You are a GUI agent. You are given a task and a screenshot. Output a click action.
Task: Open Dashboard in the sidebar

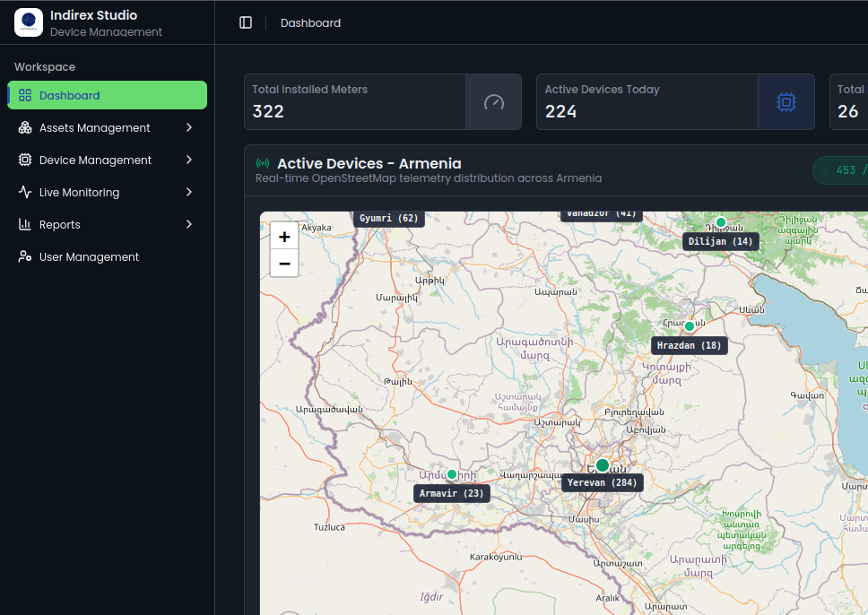click(107, 95)
